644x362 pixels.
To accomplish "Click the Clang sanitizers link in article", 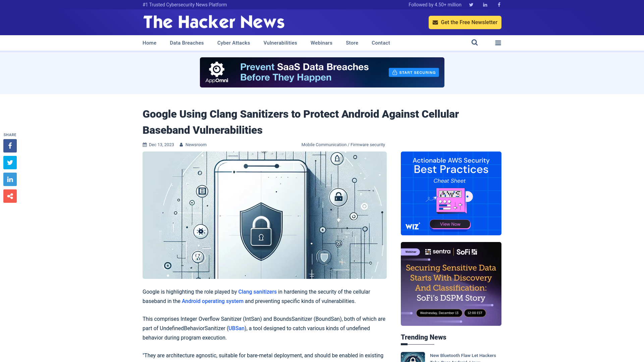I will coord(257,292).
